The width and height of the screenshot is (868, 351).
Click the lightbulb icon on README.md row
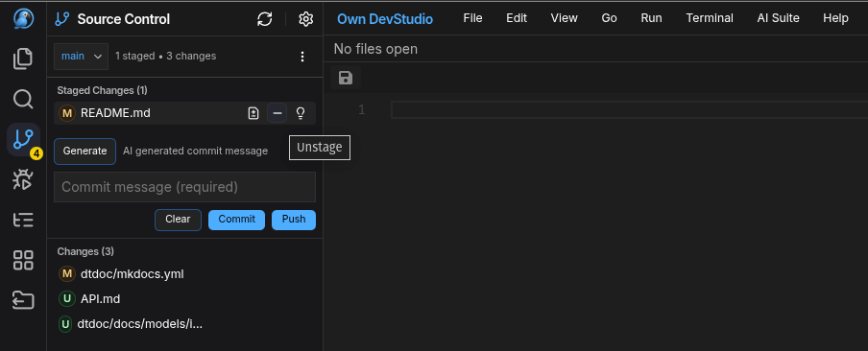tap(301, 113)
